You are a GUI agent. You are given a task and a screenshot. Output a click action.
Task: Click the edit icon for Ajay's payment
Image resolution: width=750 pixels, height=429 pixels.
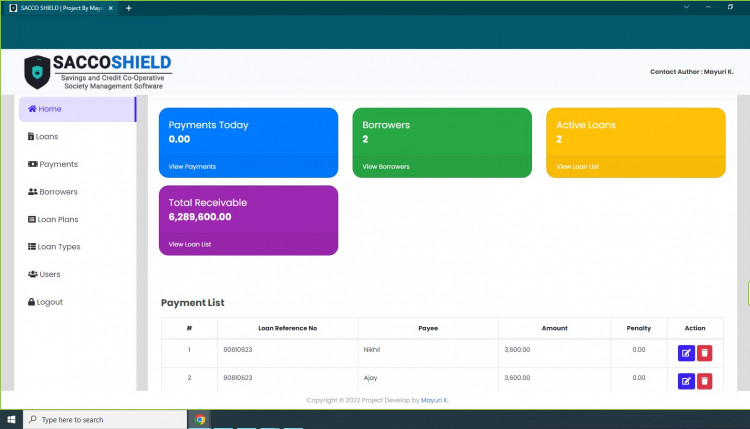tap(686, 381)
